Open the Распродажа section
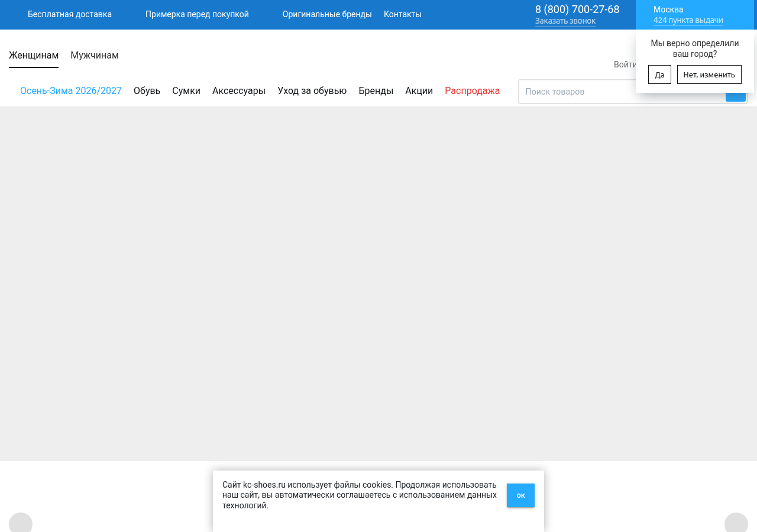The height and width of the screenshot is (532, 757). pos(473,91)
